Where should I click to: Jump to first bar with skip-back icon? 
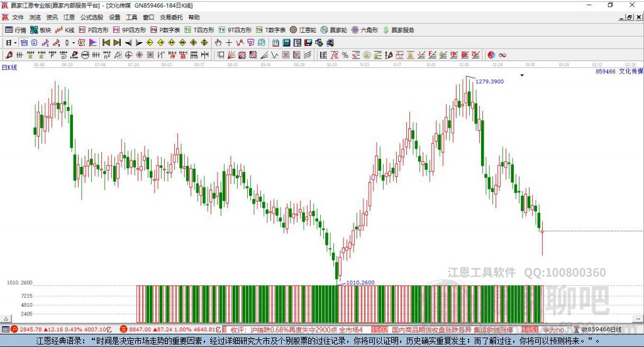pos(106,43)
